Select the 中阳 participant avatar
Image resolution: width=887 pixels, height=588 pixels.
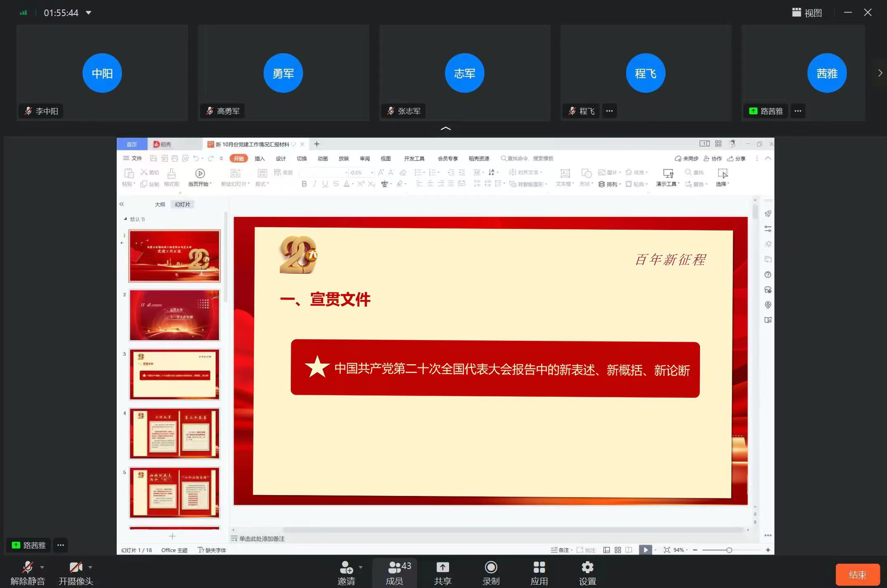tap(102, 73)
